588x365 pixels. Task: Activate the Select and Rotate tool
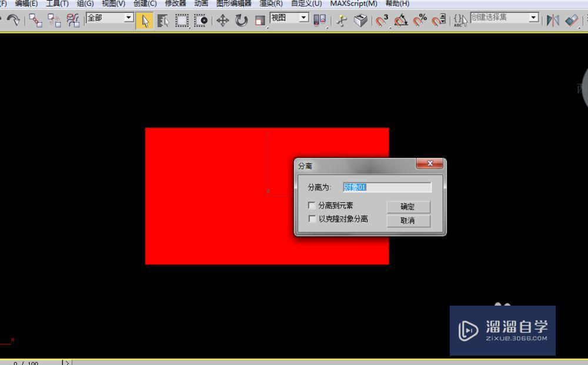point(240,20)
